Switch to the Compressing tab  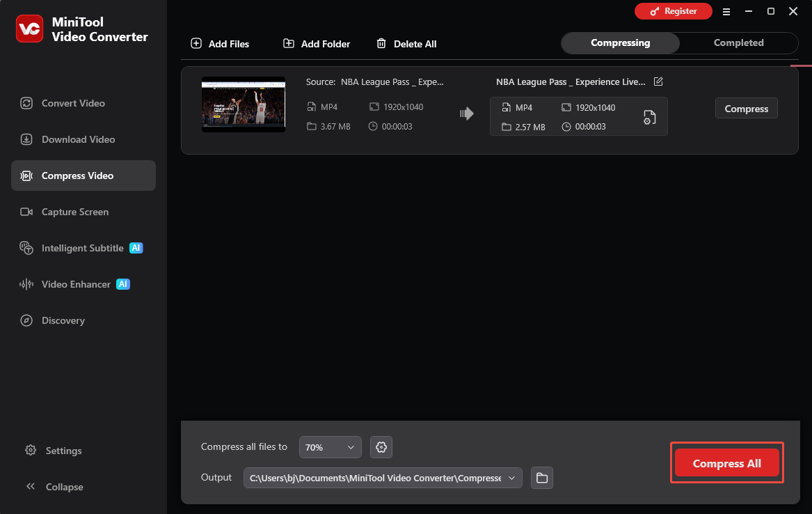[x=621, y=43]
